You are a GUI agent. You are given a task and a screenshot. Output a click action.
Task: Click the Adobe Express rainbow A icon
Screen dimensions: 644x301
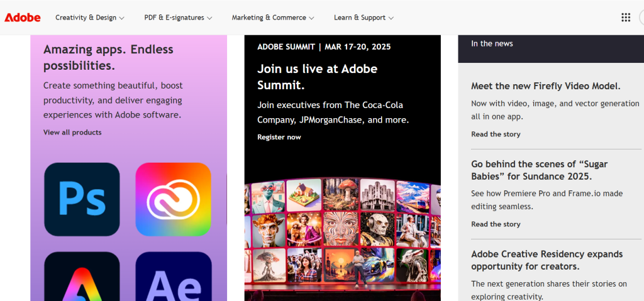click(82, 276)
